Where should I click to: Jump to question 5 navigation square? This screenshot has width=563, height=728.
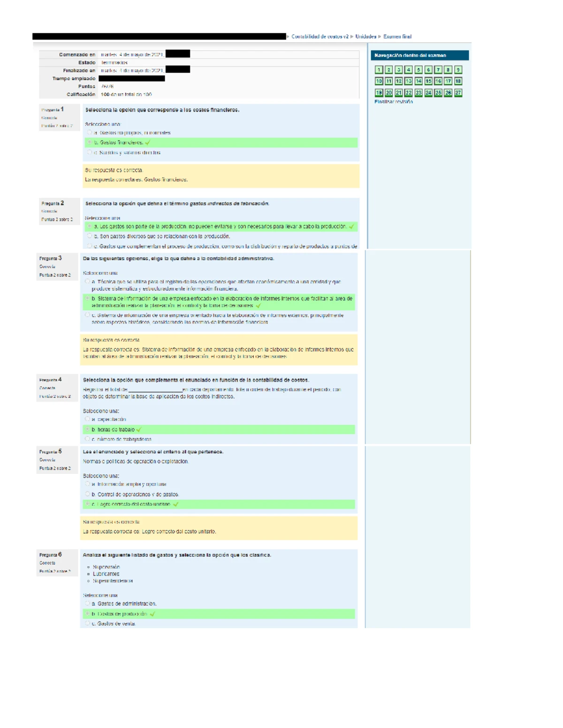[418, 70]
